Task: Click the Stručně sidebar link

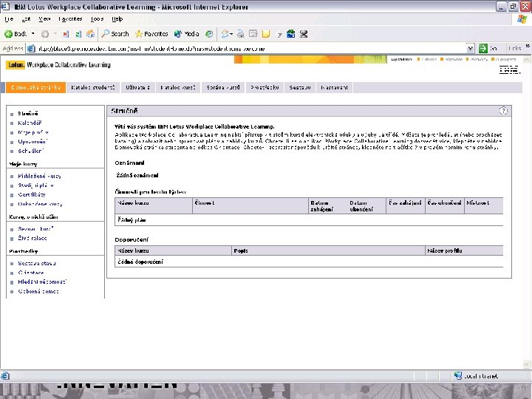Action: (x=28, y=114)
